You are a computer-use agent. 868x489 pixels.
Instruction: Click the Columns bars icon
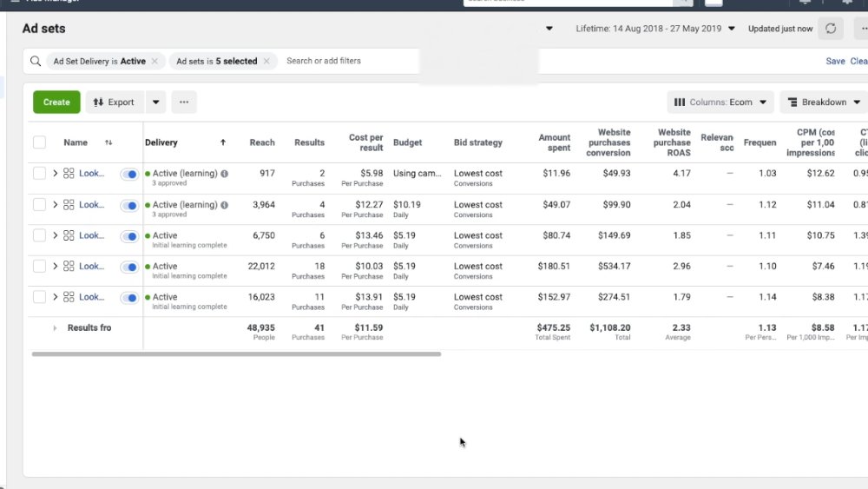coord(680,102)
